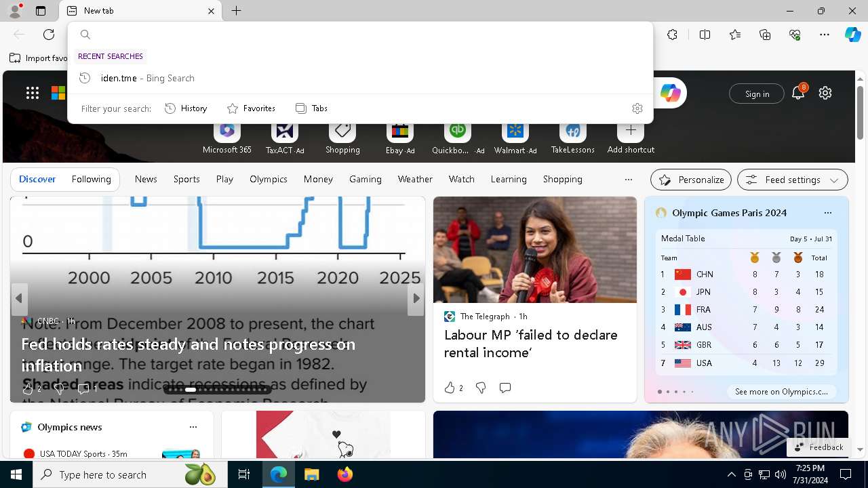This screenshot has width=868, height=488.
Task: Select USA row in medal table
Action: coord(745,363)
